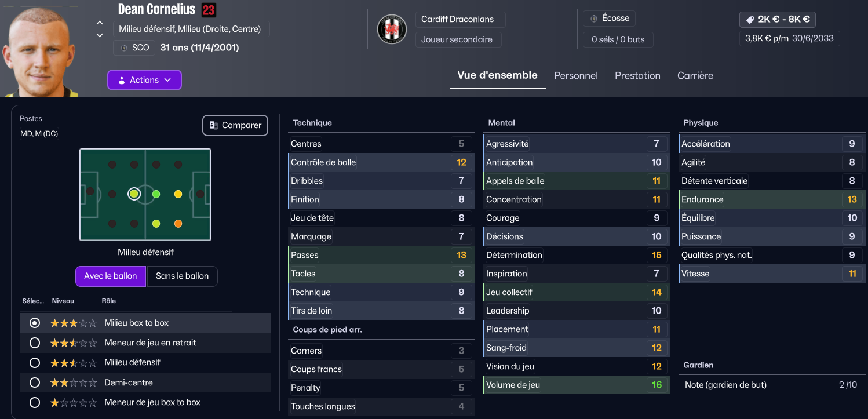The width and height of the screenshot is (868, 419).
Task: Click squad number 23 badge
Action: point(209,10)
